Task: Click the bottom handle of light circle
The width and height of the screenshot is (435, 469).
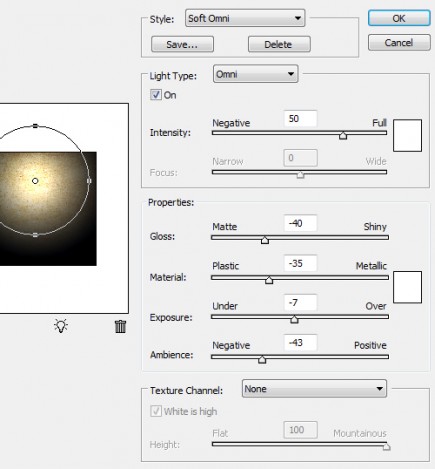Action: point(35,235)
